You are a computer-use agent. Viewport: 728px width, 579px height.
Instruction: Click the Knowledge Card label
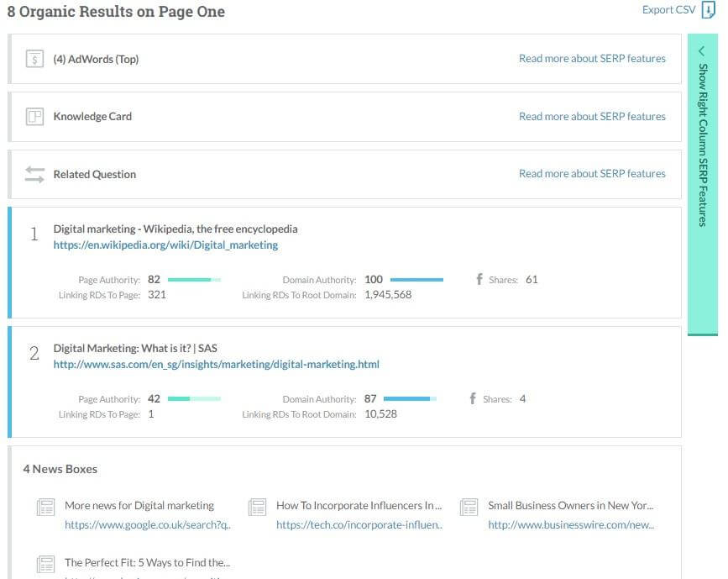[x=92, y=116]
